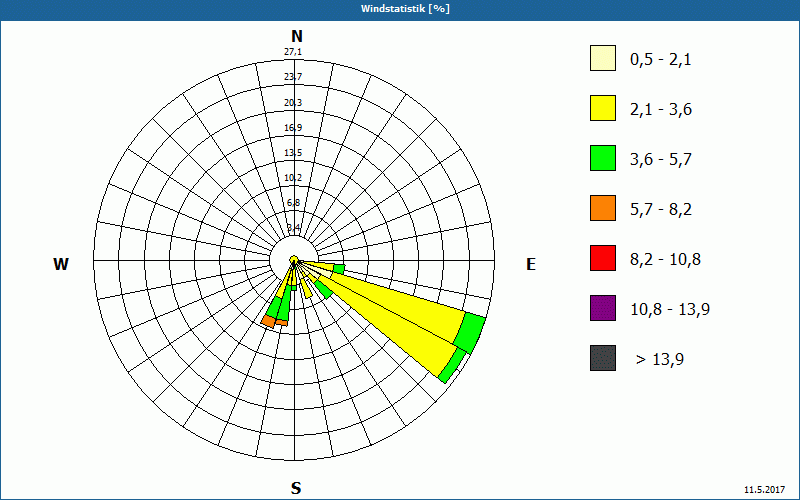Click the pale yellow 0,5 - 2,1 legend swatch

pyautogui.click(x=603, y=58)
